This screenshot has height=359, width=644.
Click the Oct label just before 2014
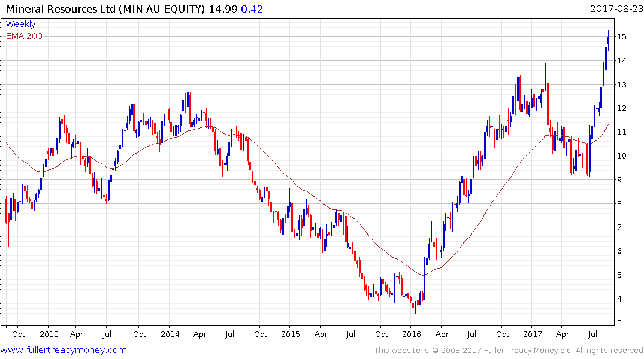click(139, 334)
